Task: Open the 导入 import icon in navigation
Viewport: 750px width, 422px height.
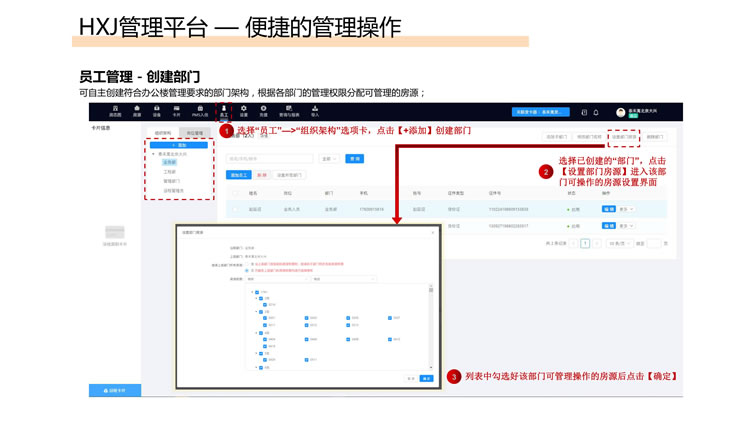Action: [315, 111]
